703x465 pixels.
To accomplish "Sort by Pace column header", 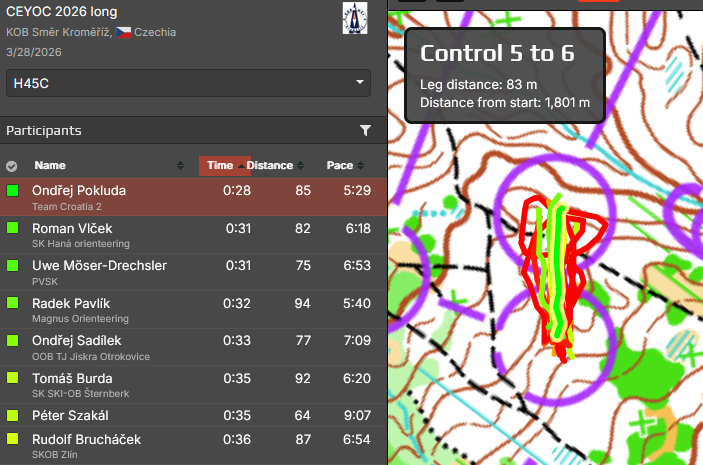I will click(340, 166).
